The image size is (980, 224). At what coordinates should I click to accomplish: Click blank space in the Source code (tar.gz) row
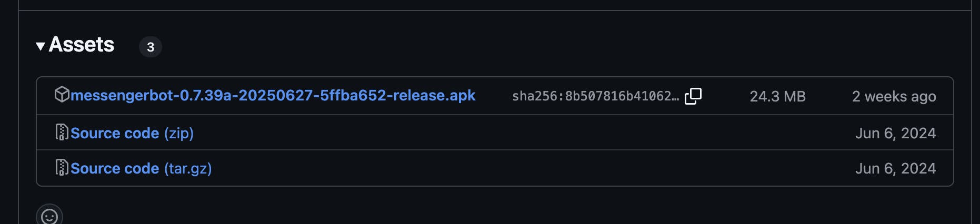(532, 168)
